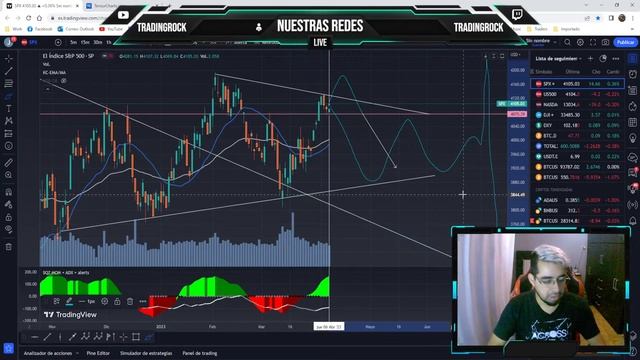Image resolution: width=640 pixels, height=360 pixels.
Task: Open the Pine Editor tab
Action: (98, 353)
